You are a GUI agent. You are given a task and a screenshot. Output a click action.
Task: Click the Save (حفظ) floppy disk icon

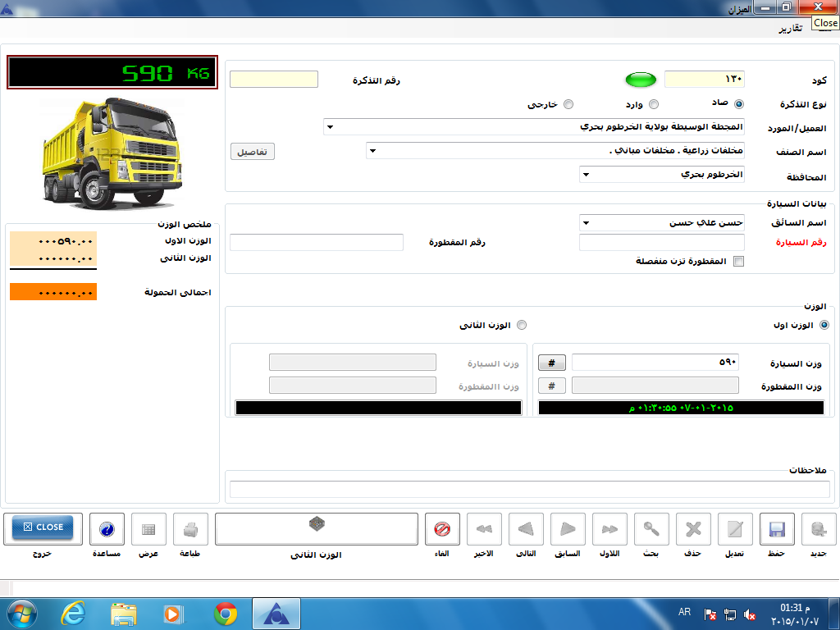click(x=777, y=529)
